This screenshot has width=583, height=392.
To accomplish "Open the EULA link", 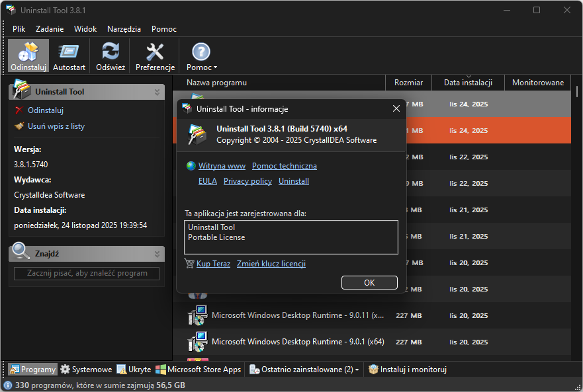I will [x=208, y=181].
